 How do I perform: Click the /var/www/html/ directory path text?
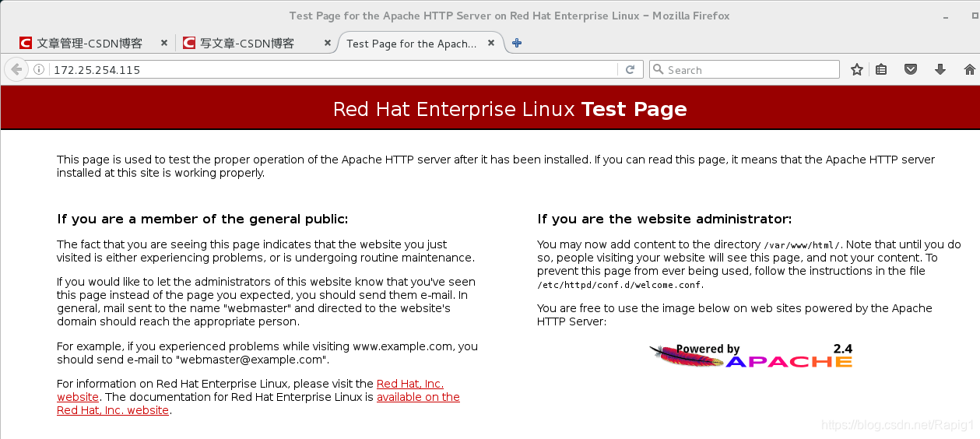point(802,245)
